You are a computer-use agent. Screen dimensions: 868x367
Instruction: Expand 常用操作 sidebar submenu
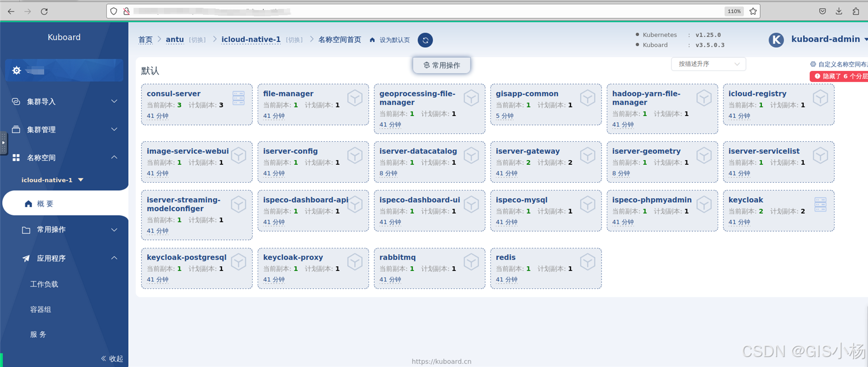point(64,229)
